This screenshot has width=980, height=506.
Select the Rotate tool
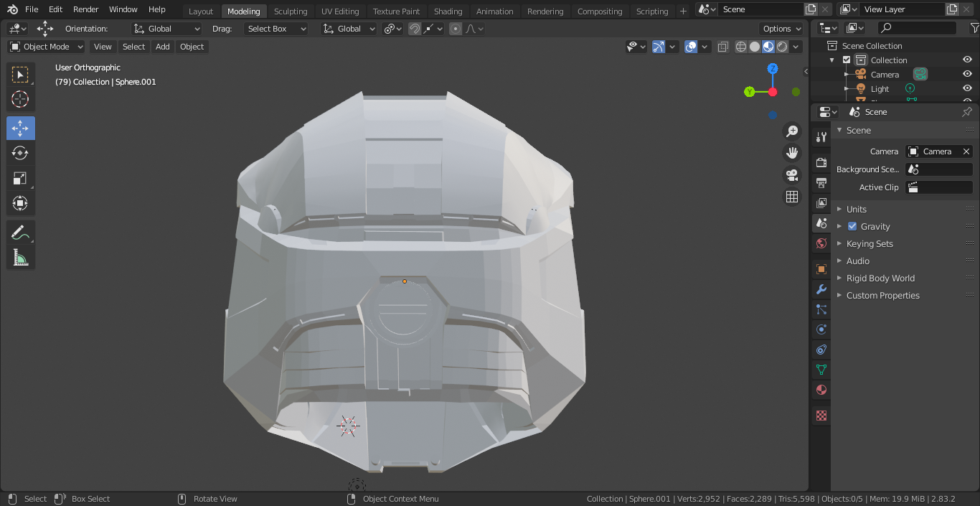click(20, 153)
